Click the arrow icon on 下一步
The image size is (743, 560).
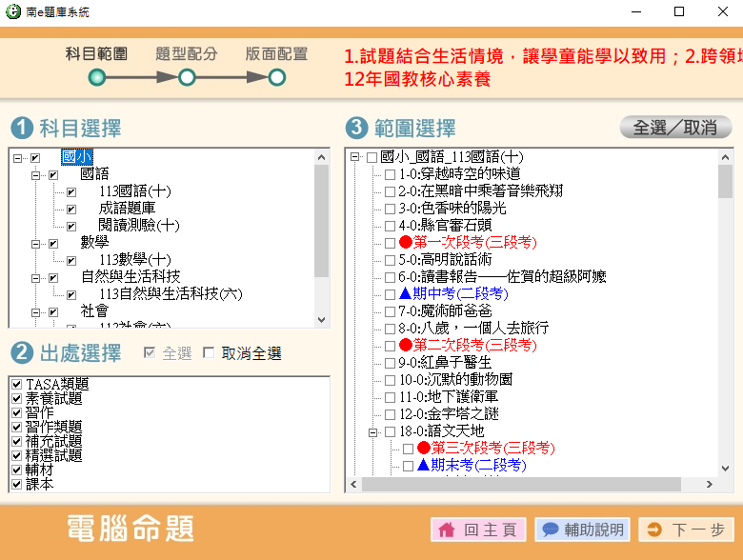click(653, 530)
